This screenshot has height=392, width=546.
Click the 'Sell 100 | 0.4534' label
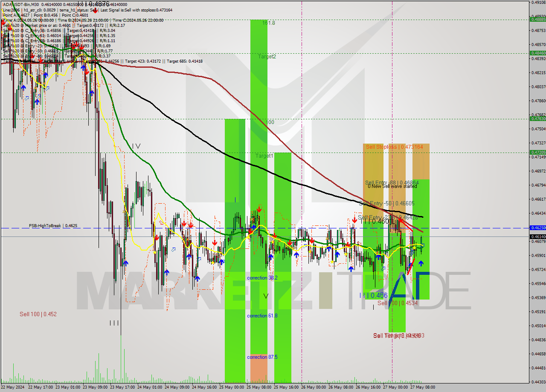tap(398, 303)
